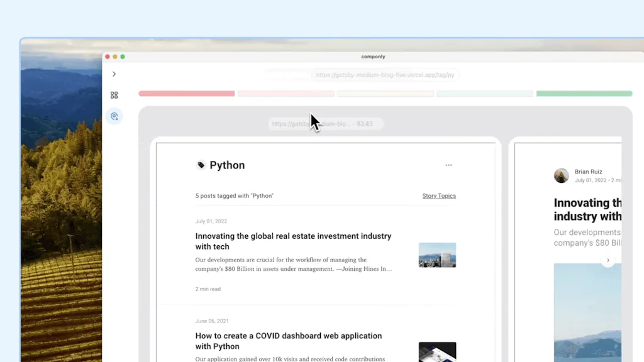Image resolution: width=644 pixels, height=362 pixels.
Task: Click the red score bar at the top
Action: pyautogui.click(x=186, y=93)
